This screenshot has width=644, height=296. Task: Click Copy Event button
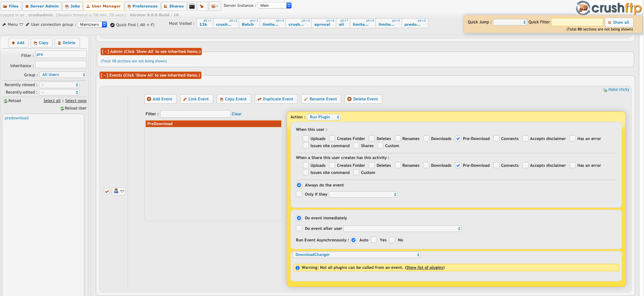pos(234,99)
